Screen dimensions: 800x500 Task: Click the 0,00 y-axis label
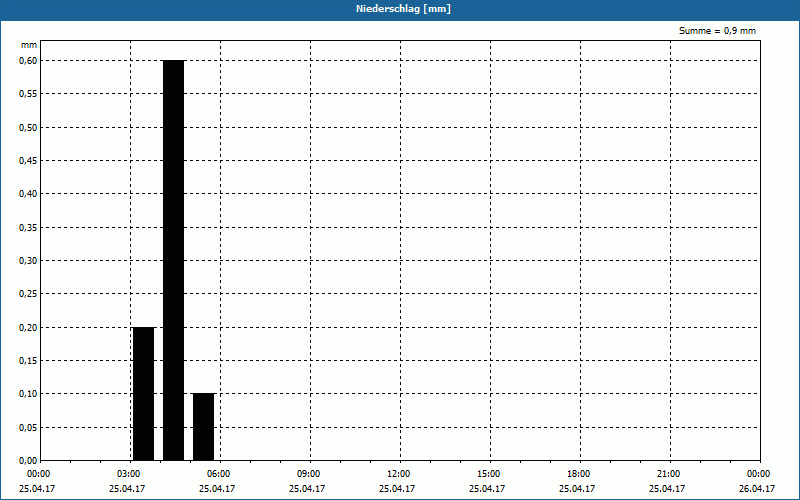point(28,461)
